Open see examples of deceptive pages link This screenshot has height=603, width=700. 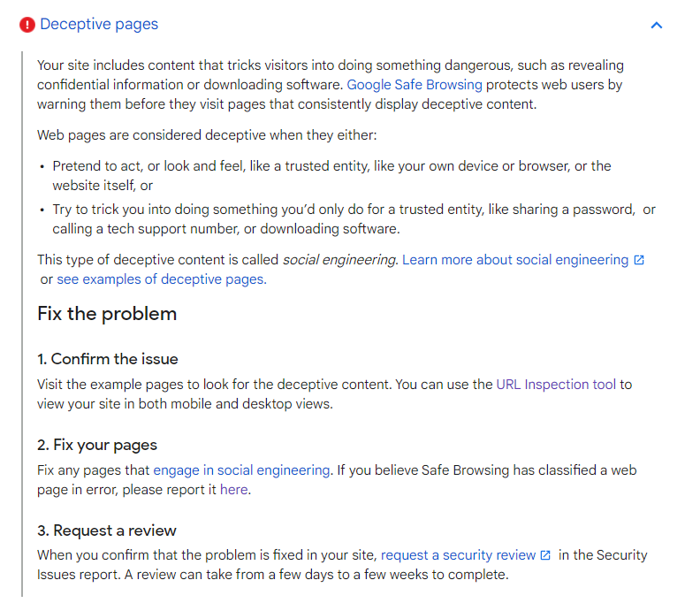click(162, 279)
